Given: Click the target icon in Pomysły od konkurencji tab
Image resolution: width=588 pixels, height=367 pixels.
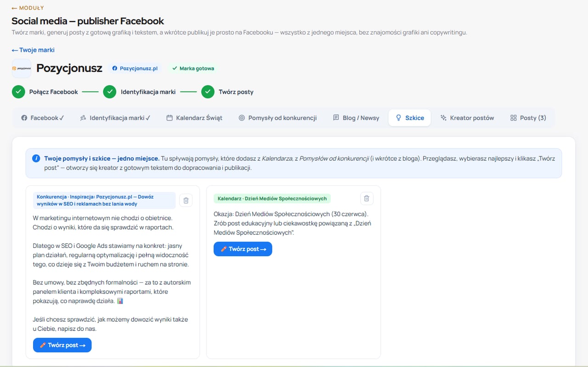Looking at the screenshot, I should click(242, 118).
